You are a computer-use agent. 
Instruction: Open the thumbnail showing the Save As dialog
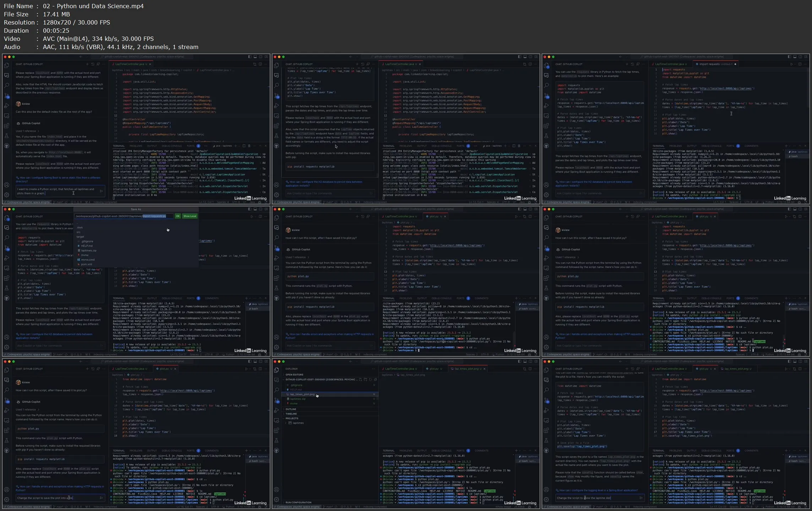(x=136, y=281)
